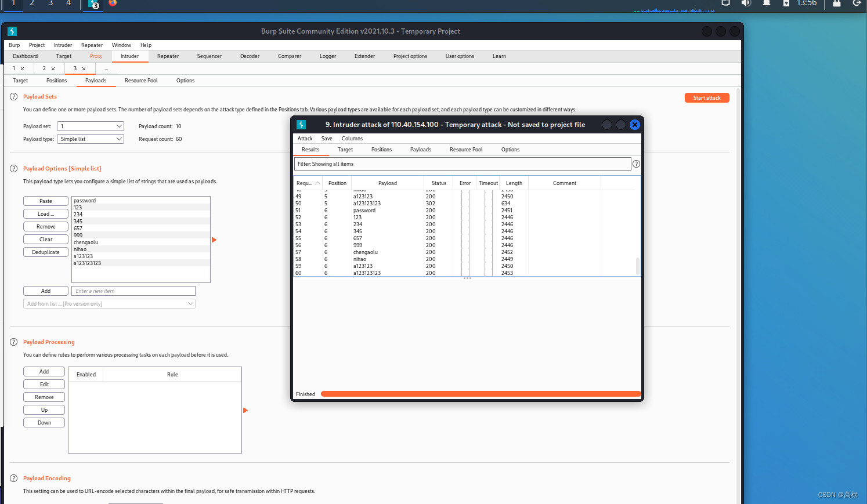
Task: Click Paste in Payload Options
Action: coord(46,201)
